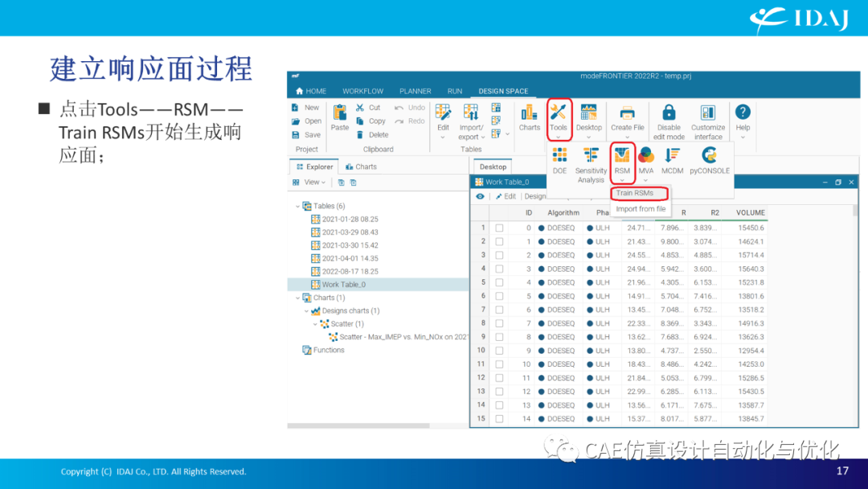Switch to the HOME ribbon tab
868x489 pixels.
(311, 92)
